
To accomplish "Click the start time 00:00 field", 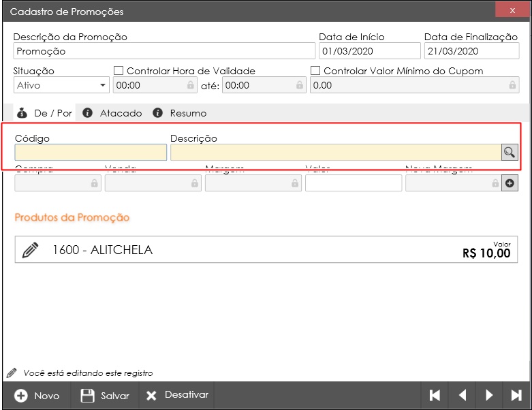I will pyautogui.click(x=155, y=85).
